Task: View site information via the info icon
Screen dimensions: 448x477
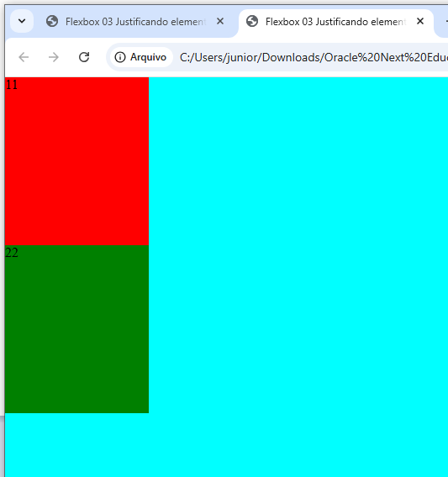Action: tap(120, 57)
